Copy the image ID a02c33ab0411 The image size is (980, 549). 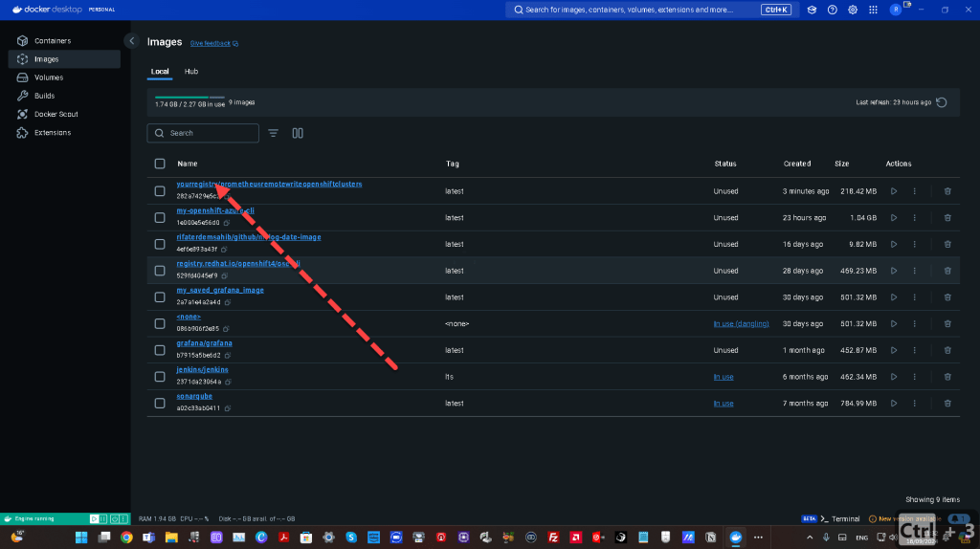point(228,408)
